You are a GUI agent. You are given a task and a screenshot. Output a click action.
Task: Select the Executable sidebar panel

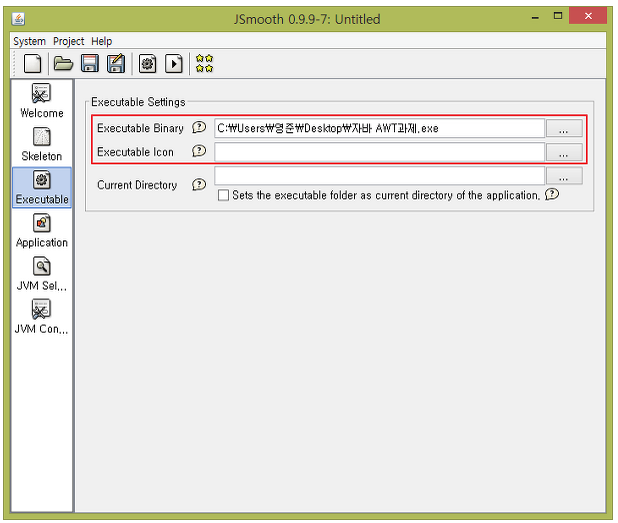click(42, 187)
